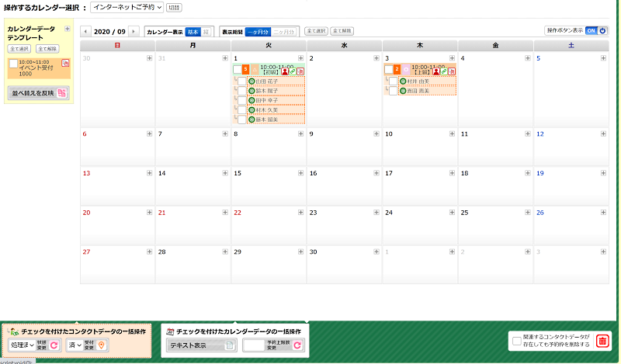The height and width of the screenshot is (364, 621).
Task: Click the 予約上限数 input field
Action: click(x=255, y=345)
